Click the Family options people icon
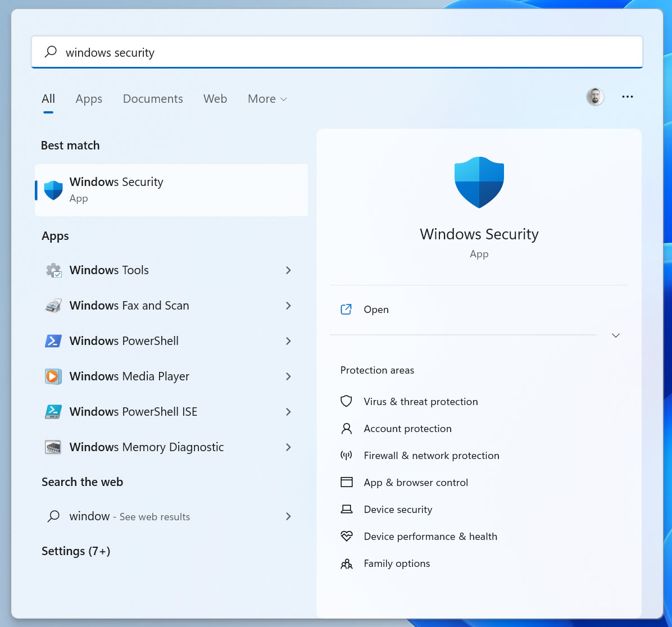This screenshot has height=627, width=672. [x=346, y=564]
